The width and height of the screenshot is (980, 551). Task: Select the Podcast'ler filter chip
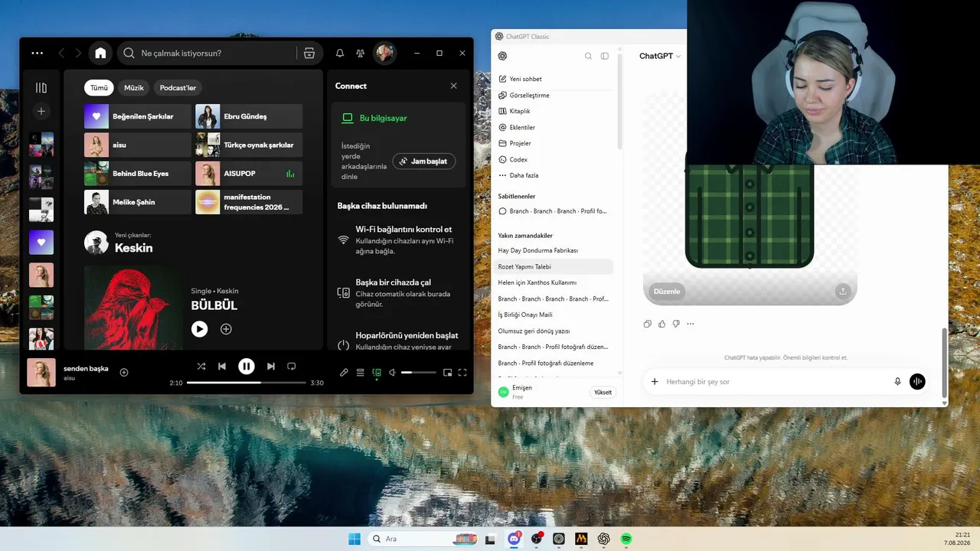[178, 88]
